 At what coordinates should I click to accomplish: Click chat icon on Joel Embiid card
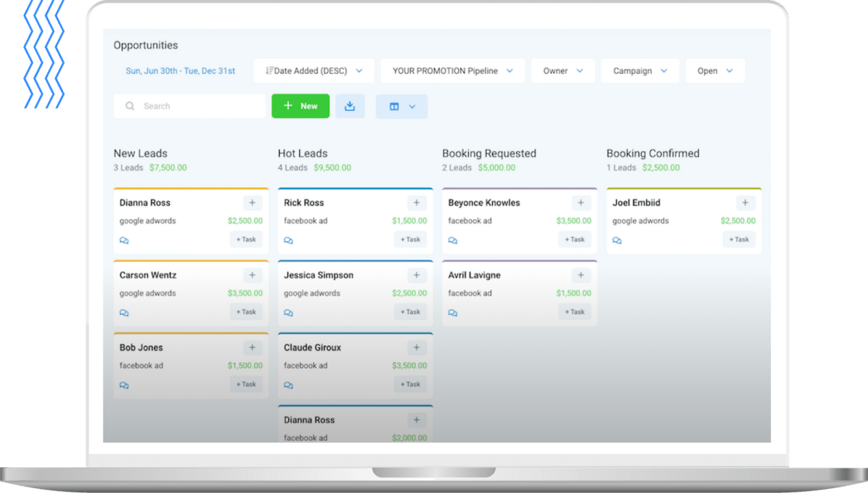click(x=617, y=240)
